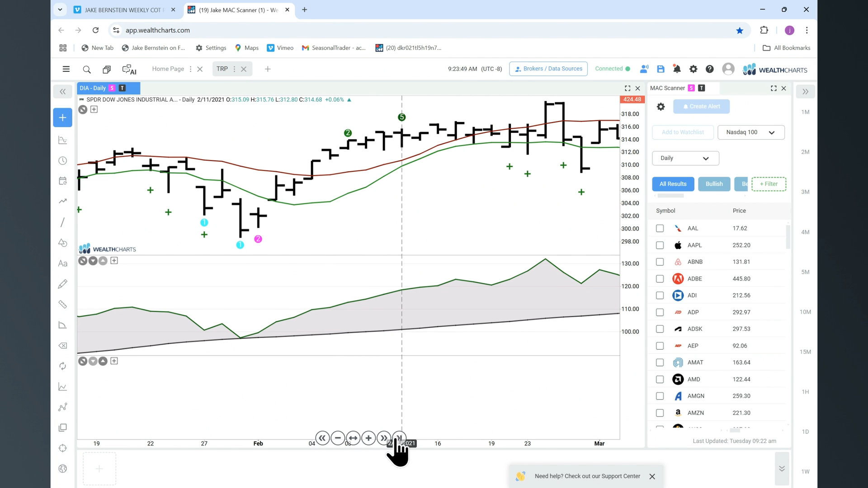
Task: Reload the wealthcharts page
Action: coord(95,30)
